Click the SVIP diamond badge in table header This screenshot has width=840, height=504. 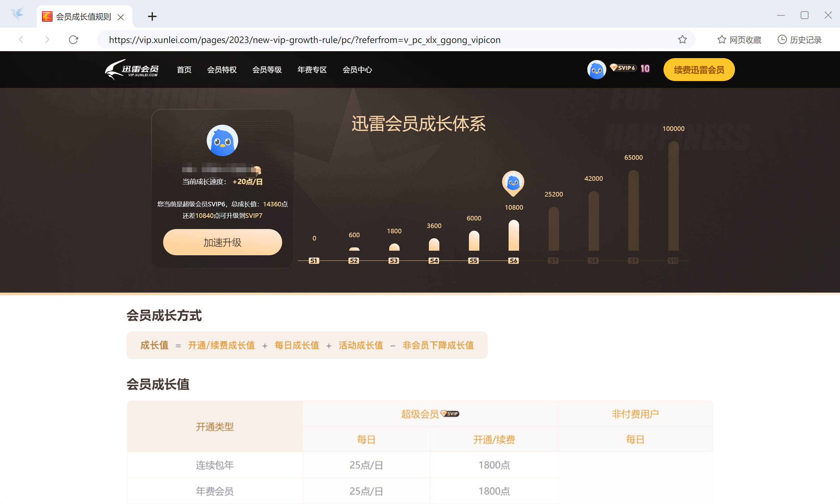pyautogui.click(x=450, y=414)
